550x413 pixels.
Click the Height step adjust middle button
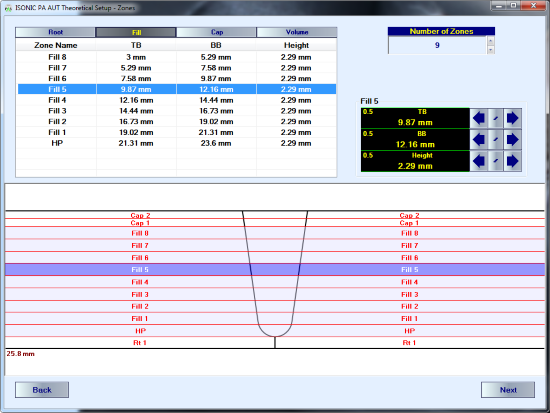[496, 161]
